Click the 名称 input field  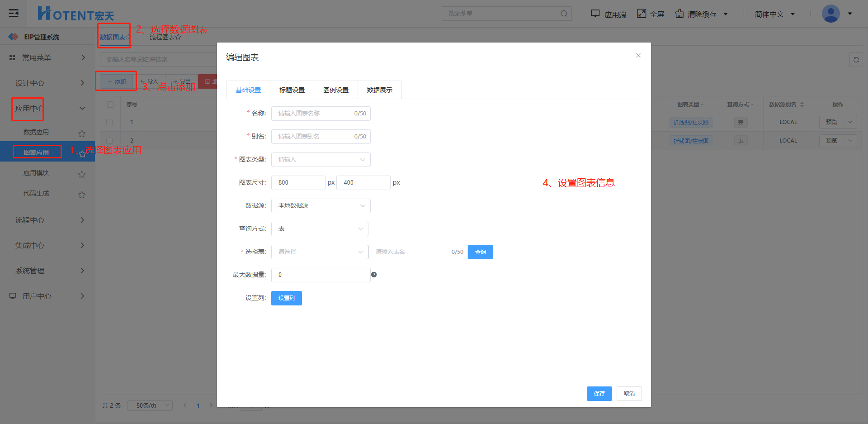(314, 114)
